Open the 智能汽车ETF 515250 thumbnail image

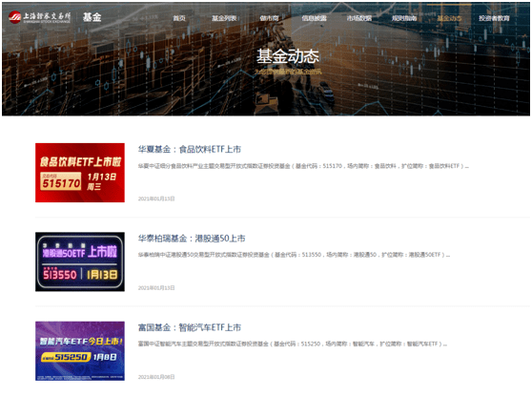pos(80,351)
